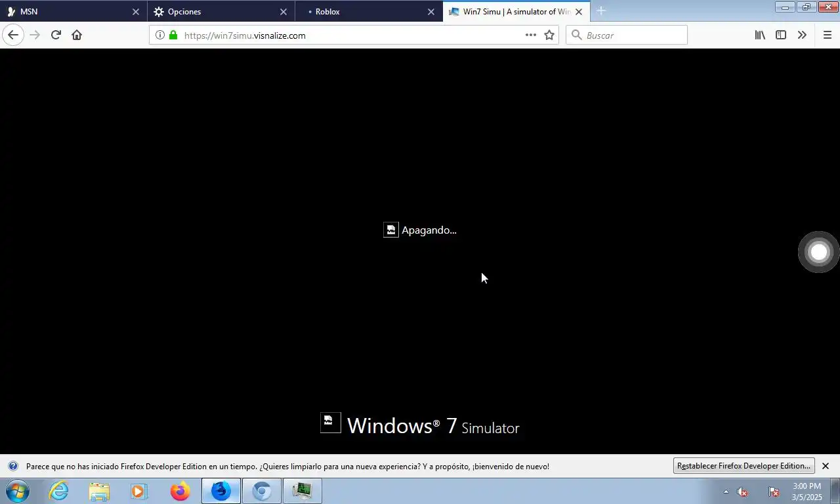This screenshot has height=504, width=840.
Task: Dismiss the Firefox notification bar
Action: pyautogui.click(x=826, y=466)
